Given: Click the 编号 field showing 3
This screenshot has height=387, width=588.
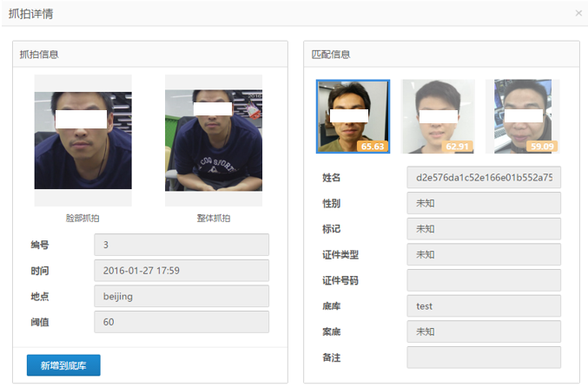Looking at the screenshot, I should click(182, 245).
